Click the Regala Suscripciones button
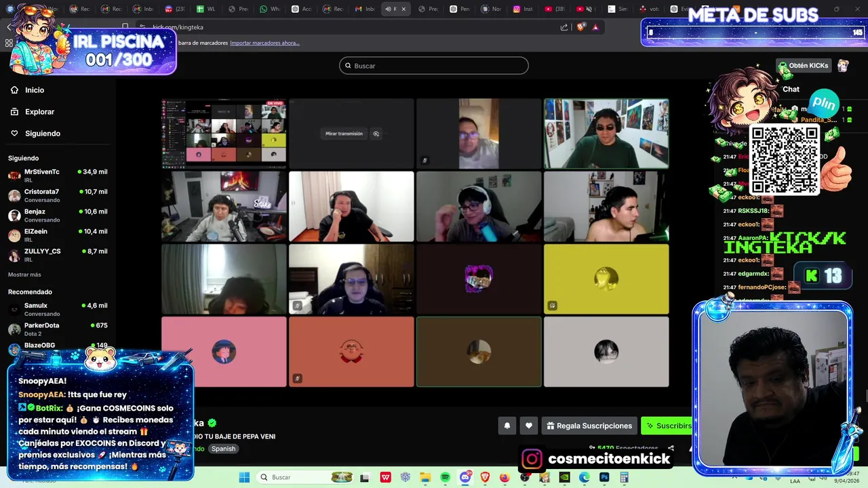Image resolution: width=868 pixels, height=488 pixels. point(589,426)
